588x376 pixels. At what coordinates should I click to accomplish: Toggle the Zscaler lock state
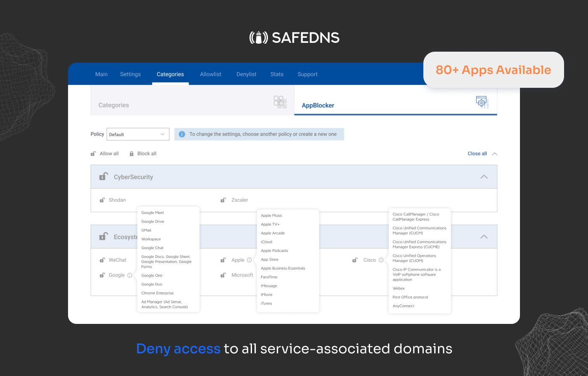[x=223, y=200]
